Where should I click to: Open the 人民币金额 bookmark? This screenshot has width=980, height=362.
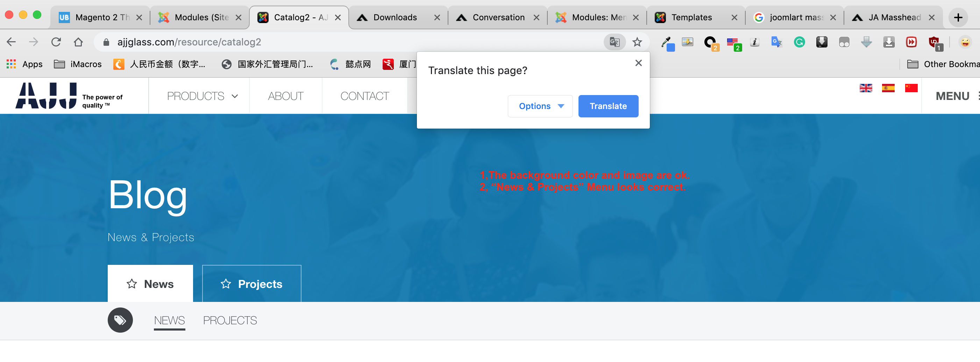point(159,64)
